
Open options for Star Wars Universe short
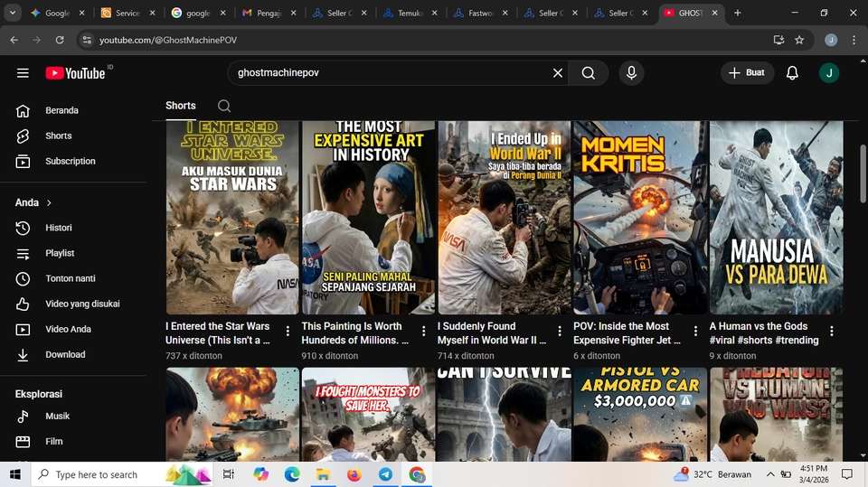point(288,332)
